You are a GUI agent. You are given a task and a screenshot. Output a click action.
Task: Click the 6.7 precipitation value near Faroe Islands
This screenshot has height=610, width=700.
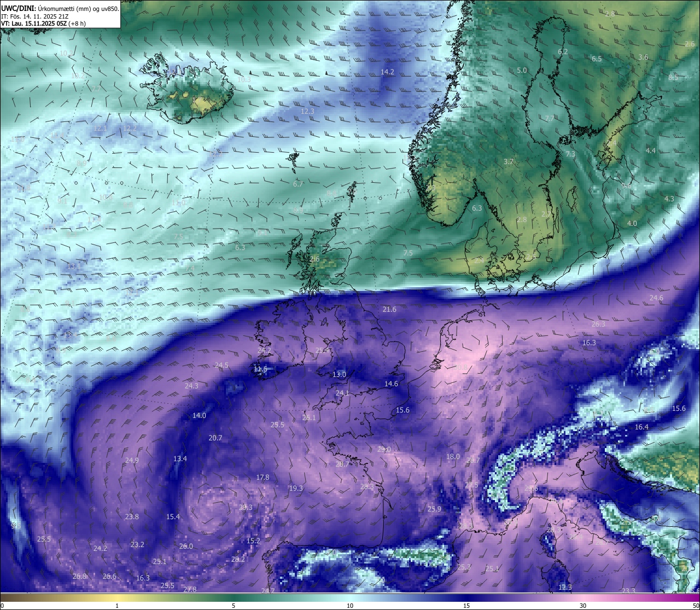pos(298,184)
